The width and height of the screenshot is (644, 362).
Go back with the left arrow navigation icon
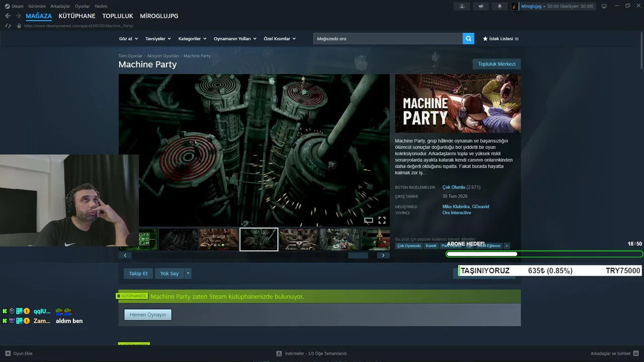point(8,16)
